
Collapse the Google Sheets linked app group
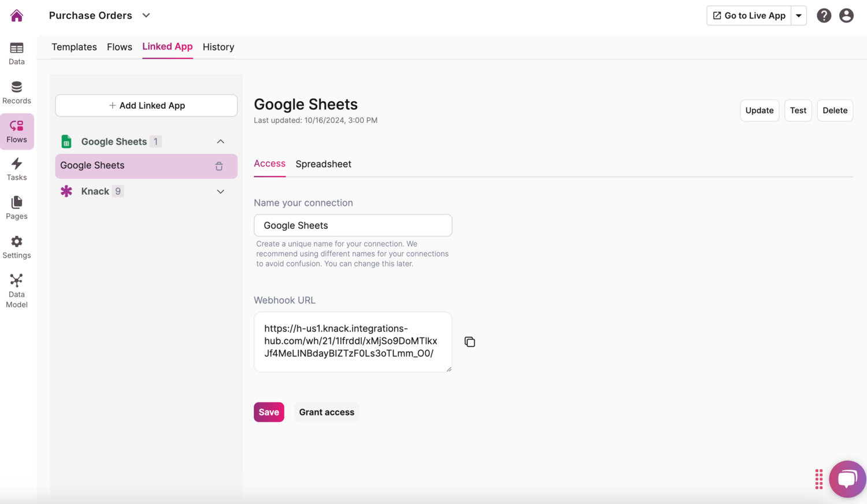(220, 142)
